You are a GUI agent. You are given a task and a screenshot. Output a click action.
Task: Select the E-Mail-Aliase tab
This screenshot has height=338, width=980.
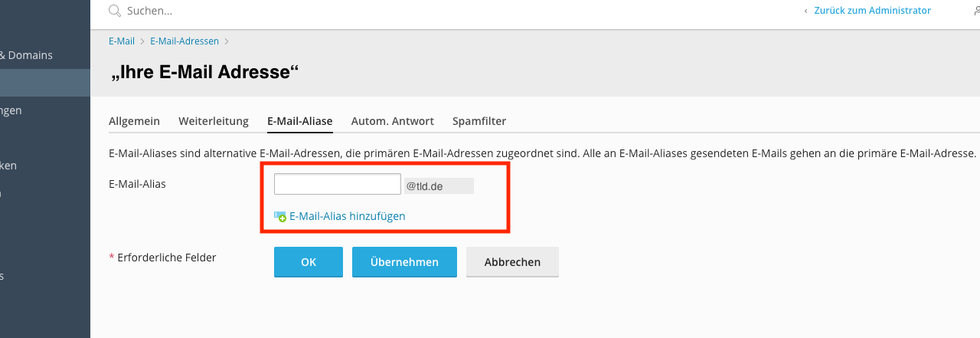(x=299, y=121)
